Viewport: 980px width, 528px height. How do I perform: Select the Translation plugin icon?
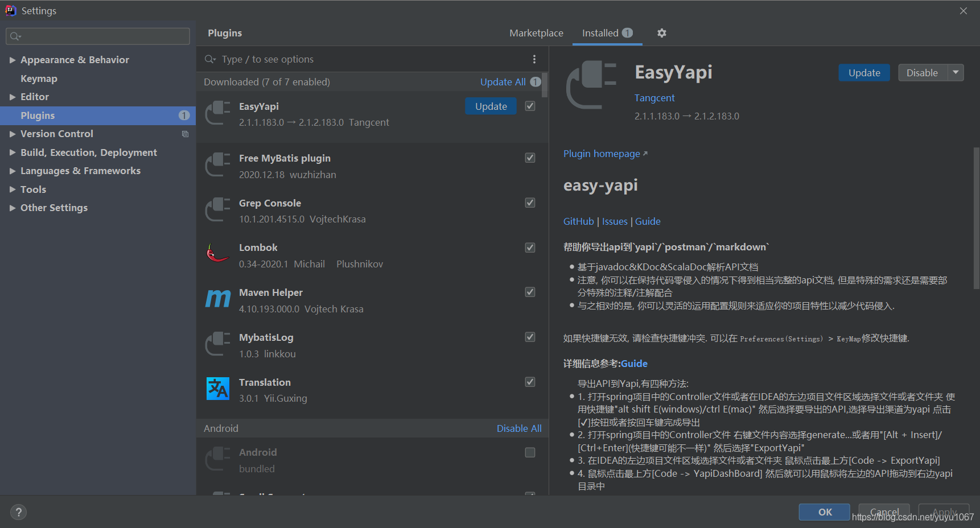pos(217,389)
